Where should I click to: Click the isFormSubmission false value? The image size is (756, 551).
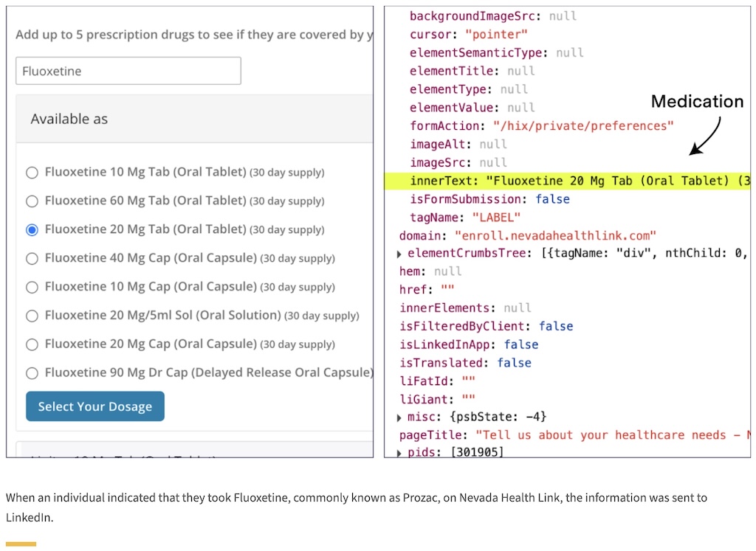coord(552,199)
